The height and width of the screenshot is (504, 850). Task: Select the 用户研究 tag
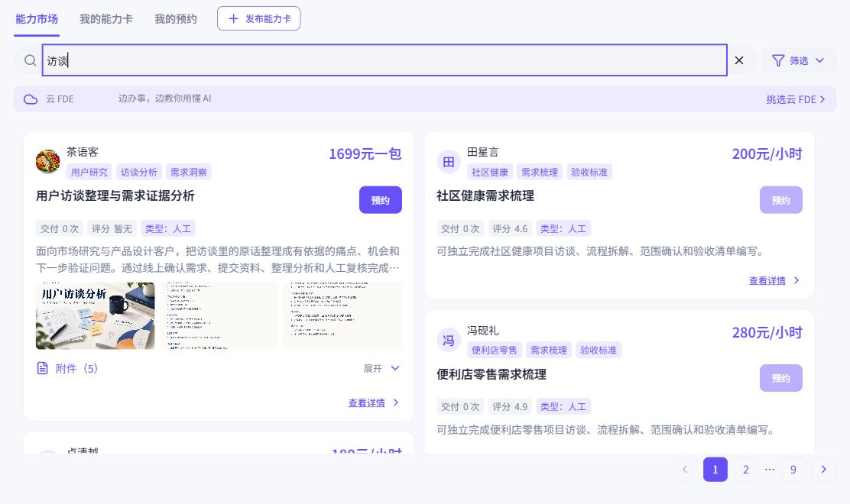(x=89, y=172)
